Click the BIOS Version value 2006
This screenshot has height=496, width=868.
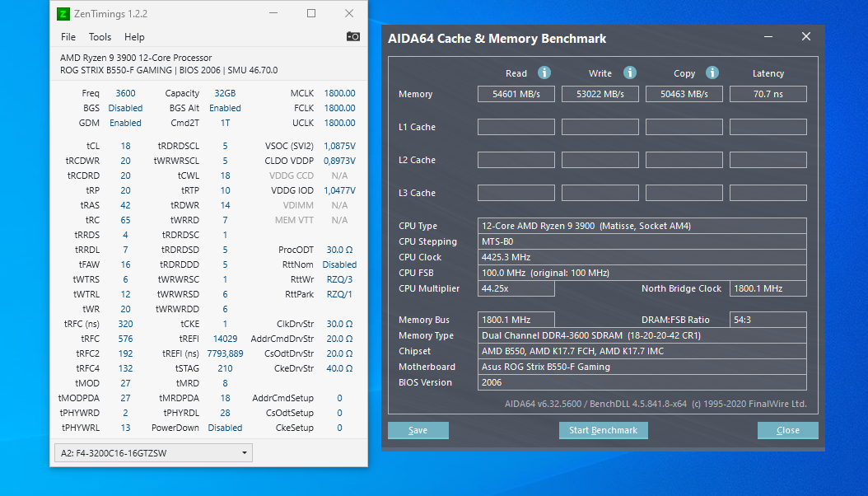point(642,382)
